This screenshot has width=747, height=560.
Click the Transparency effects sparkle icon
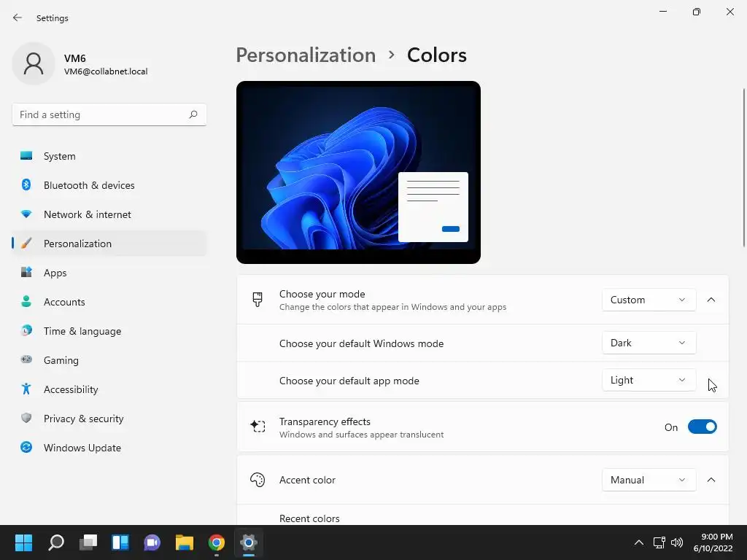(258, 426)
